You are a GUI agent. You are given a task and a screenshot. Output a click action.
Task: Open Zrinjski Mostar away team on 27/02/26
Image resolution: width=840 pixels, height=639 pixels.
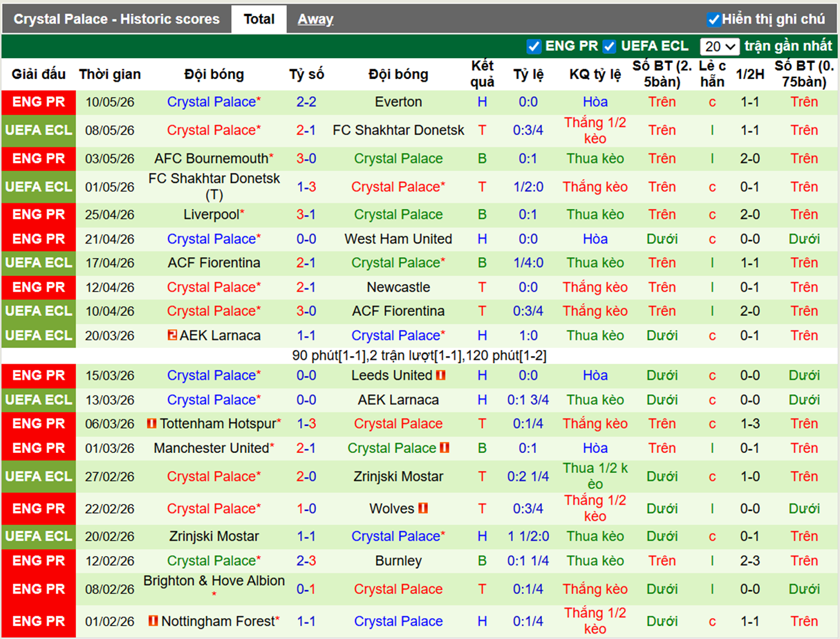(x=398, y=476)
